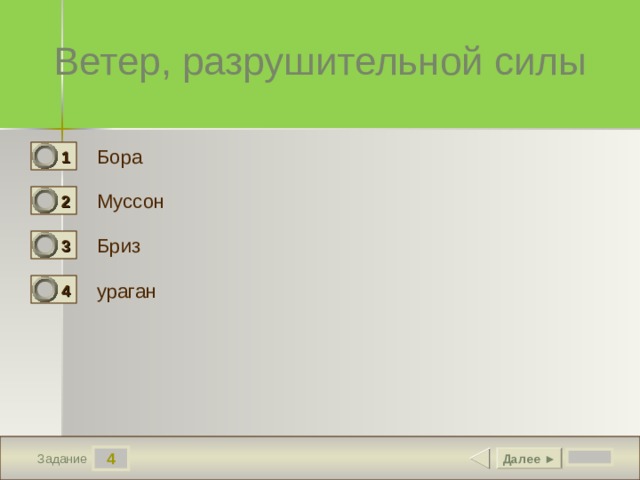
Task: Choose the answer text Муссон
Action: pyautogui.click(x=130, y=202)
